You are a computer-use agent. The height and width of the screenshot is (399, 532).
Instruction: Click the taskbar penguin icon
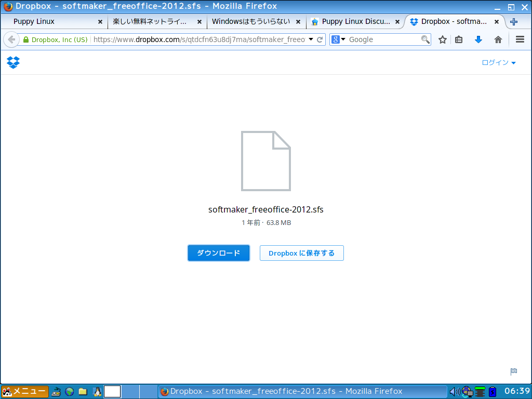tap(97, 392)
